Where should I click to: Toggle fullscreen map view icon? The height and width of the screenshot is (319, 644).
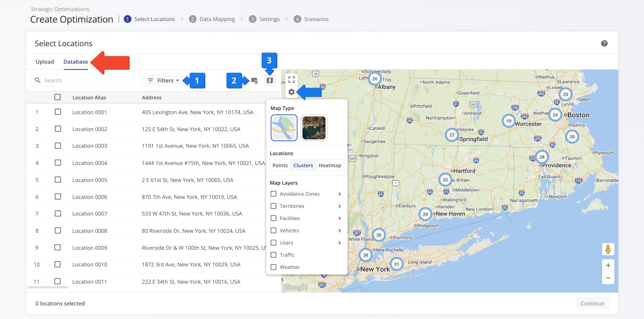(x=291, y=79)
